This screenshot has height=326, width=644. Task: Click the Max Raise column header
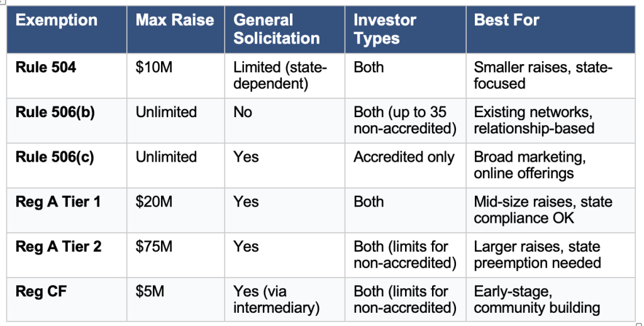coord(175,20)
